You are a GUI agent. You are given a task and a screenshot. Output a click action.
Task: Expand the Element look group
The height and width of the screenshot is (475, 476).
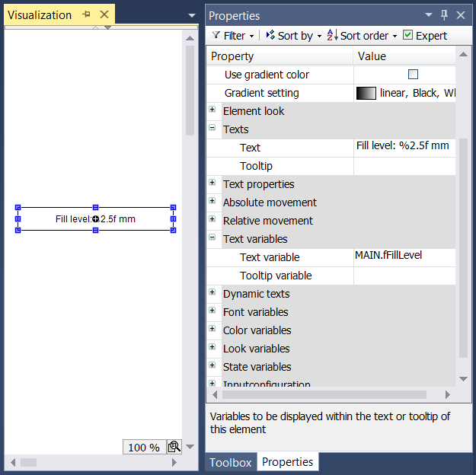point(212,110)
